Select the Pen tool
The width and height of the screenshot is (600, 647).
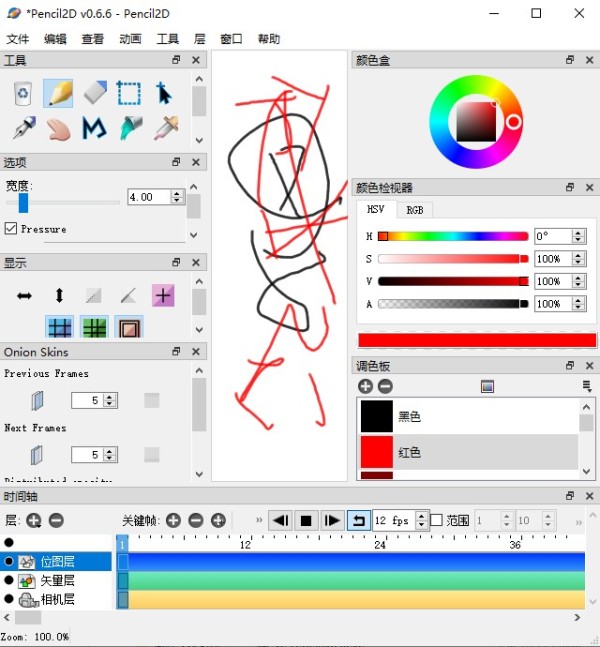[x=24, y=128]
